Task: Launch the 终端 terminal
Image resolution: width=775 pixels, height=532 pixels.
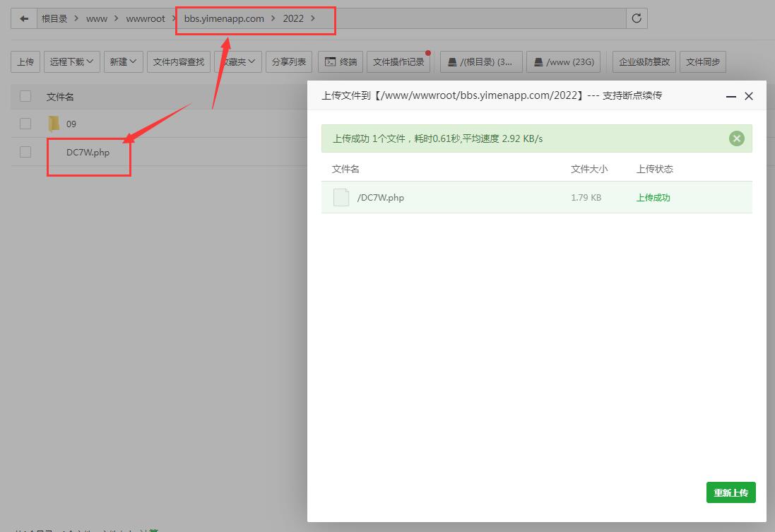Action: point(341,61)
